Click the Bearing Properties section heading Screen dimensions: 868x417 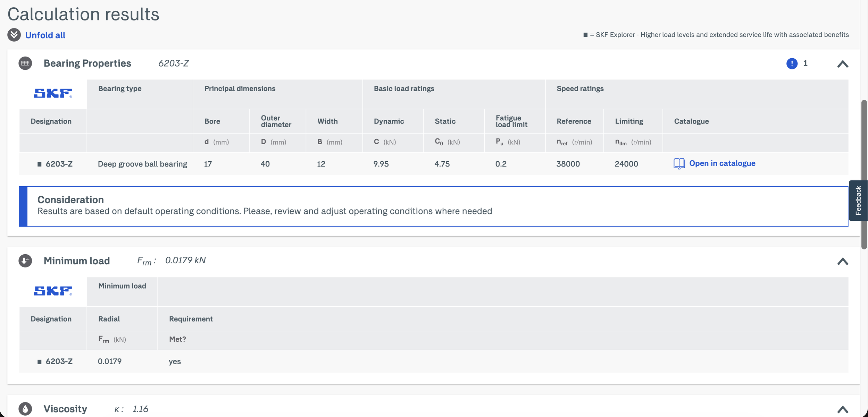tap(87, 63)
